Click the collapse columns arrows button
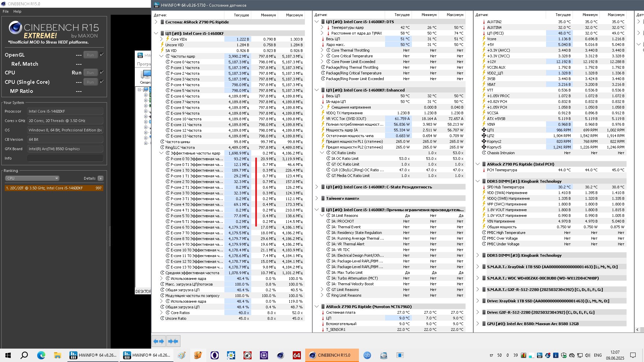The width and height of the screenshot is (644, 362). click(173, 341)
